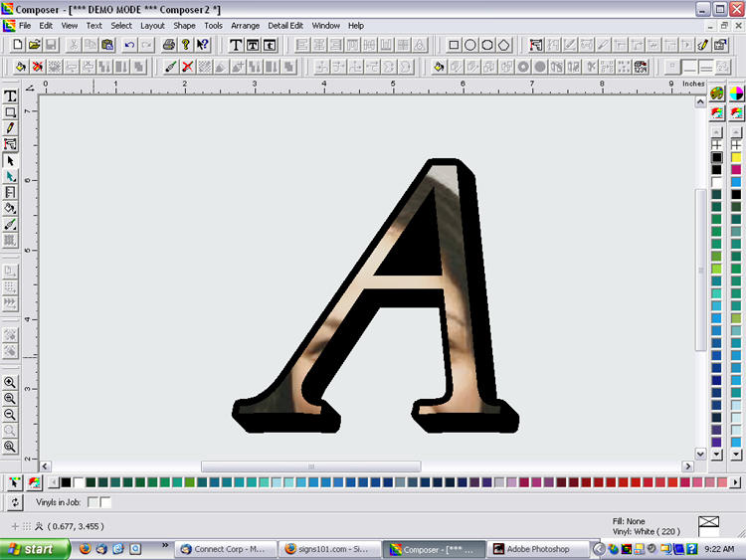Select the teal detail edit pointer tool
Screen dimensions: 746x560
[x=10, y=176]
